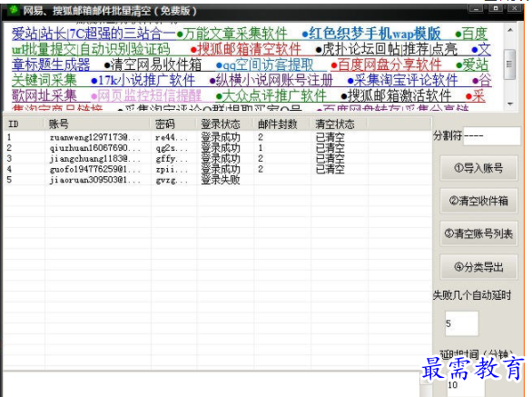Open the 爱站|站长|7C超强的三站合一 link
Image resolution: width=532 pixels, height=397 pixels.
point(94,34)
